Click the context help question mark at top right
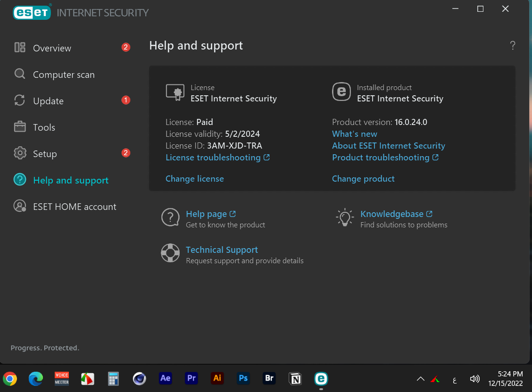532x392 pixels. click(512, 45)
